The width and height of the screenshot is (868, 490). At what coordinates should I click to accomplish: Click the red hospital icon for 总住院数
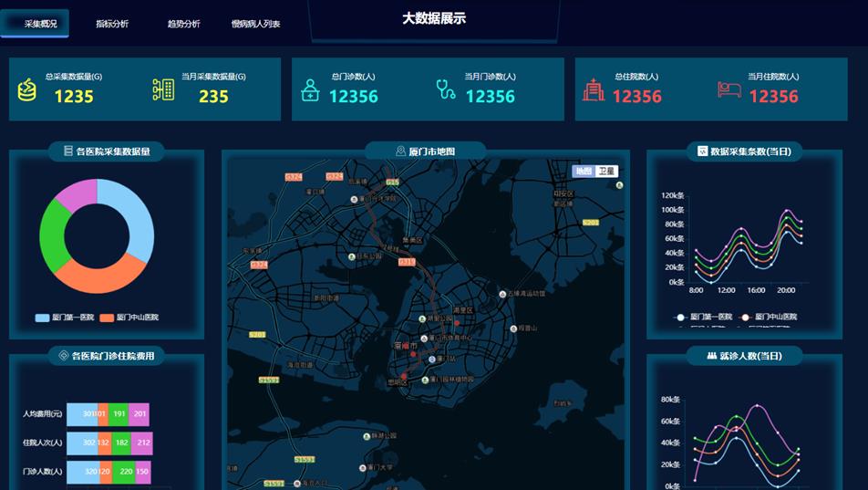click(x=594, y=89)
